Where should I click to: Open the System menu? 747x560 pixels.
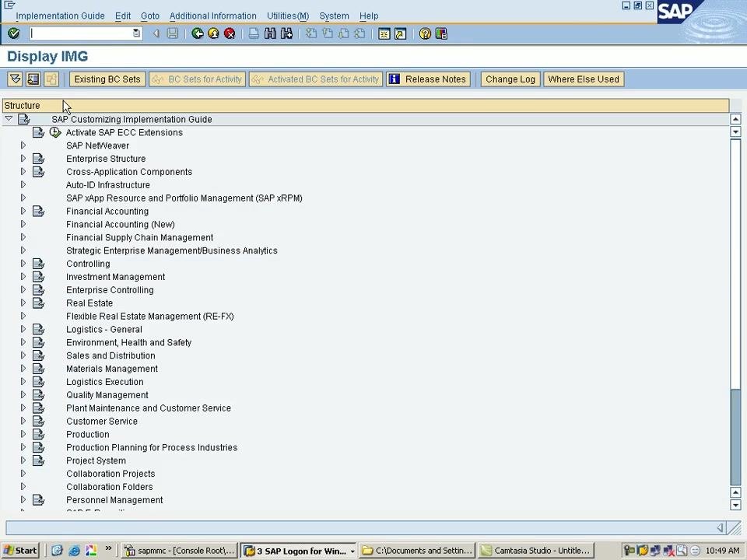334,16
